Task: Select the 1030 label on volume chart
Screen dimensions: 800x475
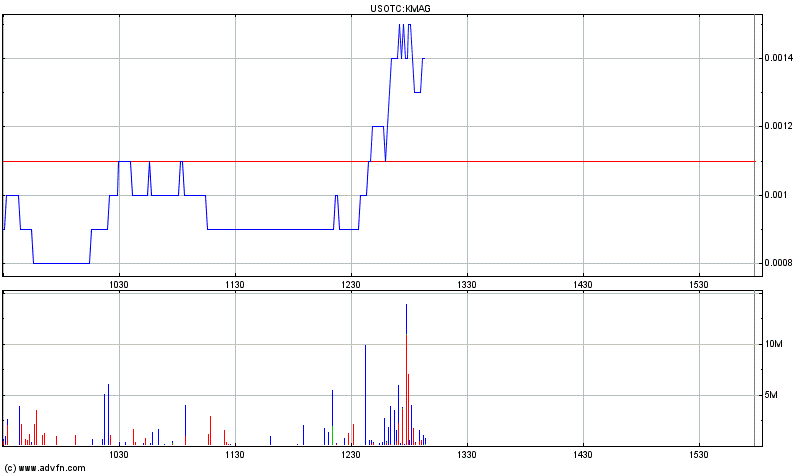Action: [119, 455]
